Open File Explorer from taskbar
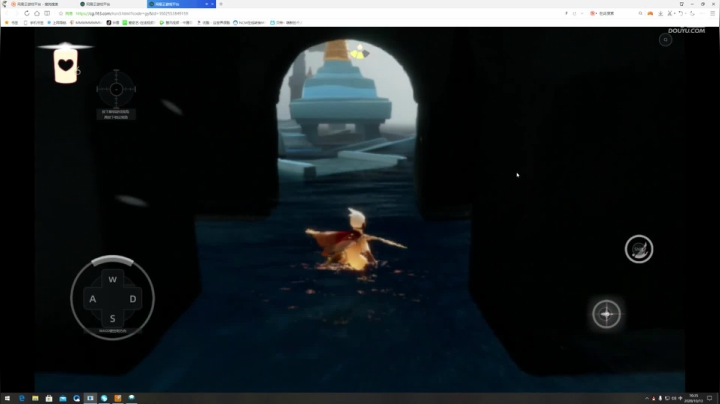The height and width of the screenshot is (404, 720). tap(35, 398)
